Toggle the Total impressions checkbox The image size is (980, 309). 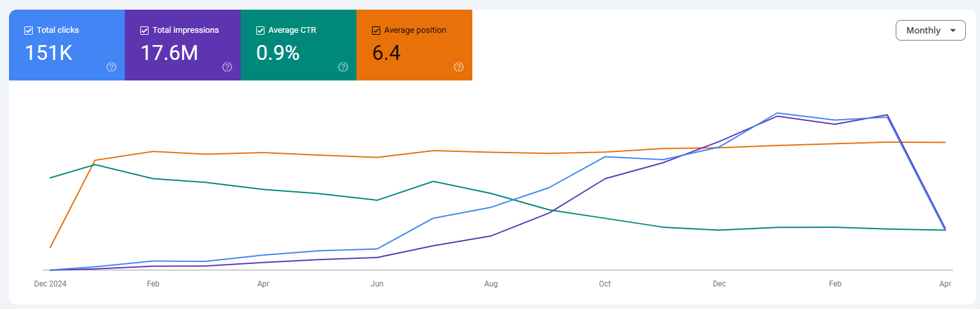pos(144,30)
